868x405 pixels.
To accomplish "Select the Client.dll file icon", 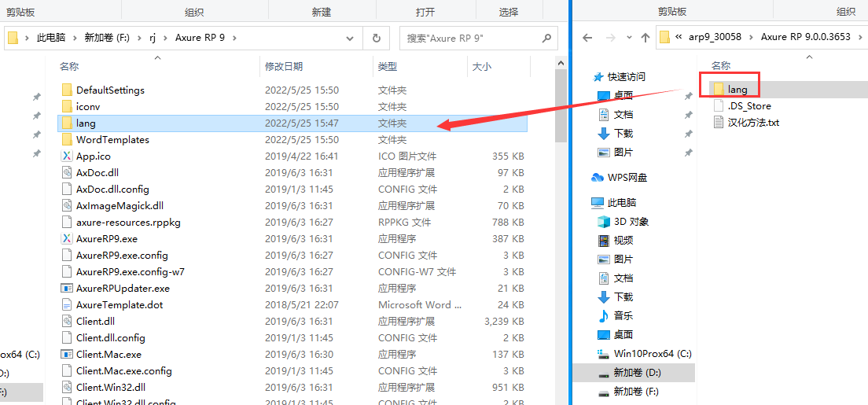I will (x=67, y=321).
